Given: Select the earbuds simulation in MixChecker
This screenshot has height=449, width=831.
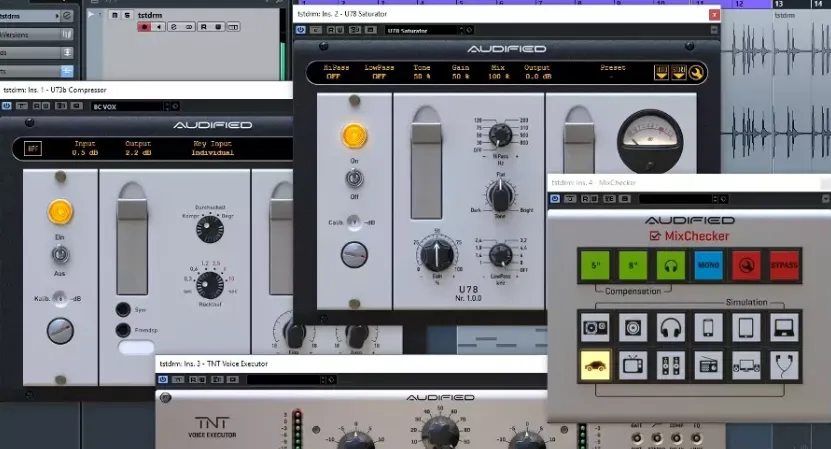Looking at the screenshot, I should coord(784,365).
